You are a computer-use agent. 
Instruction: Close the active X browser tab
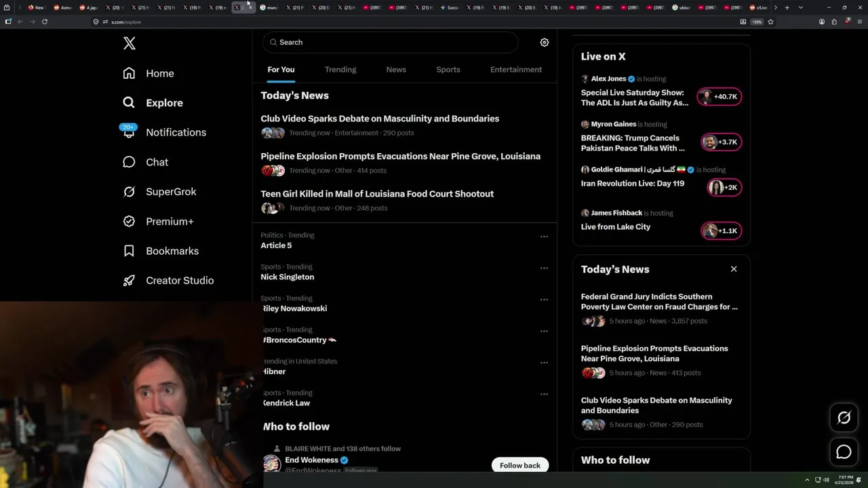250,7
